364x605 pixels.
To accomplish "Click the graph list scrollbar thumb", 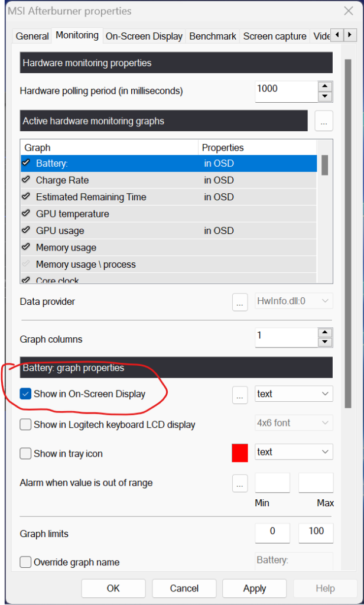I will pos(324,165).
